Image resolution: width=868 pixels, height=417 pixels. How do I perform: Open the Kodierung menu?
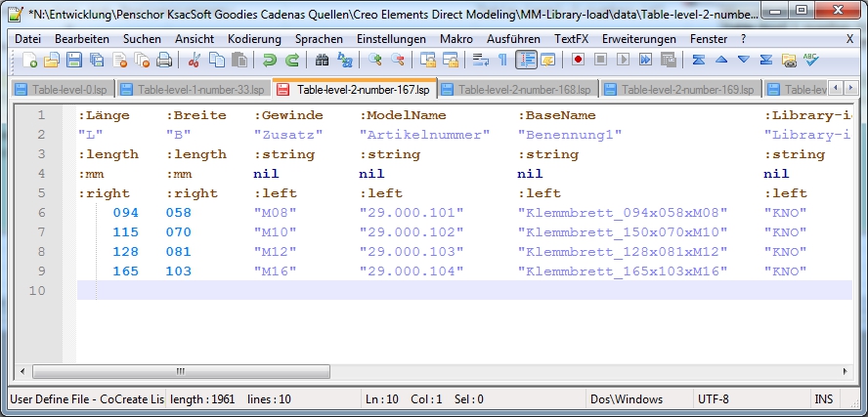coord(253,38)
